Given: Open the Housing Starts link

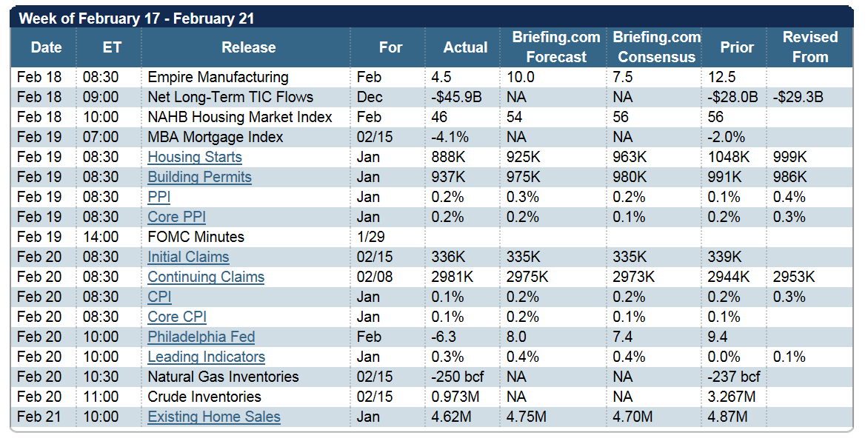Looking at the screenshot, I should (195, 157).
